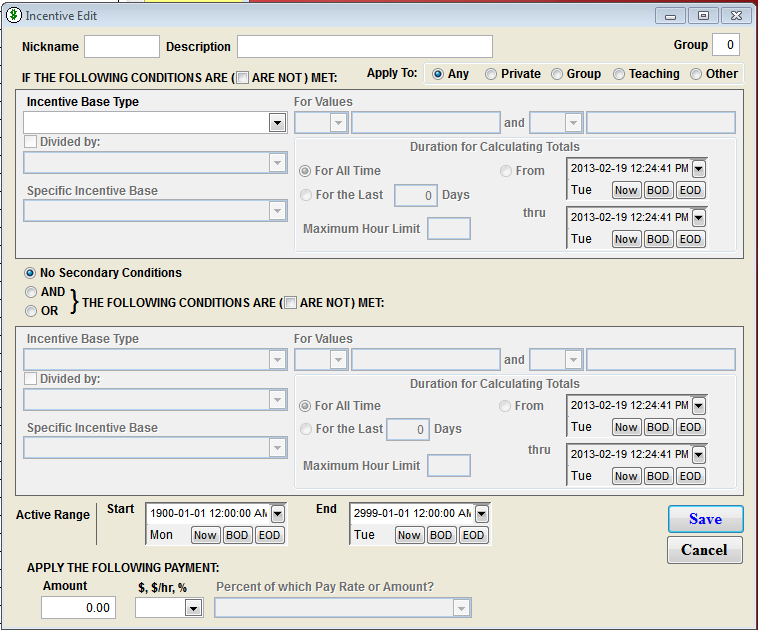Screen dimensions: 758x630
Task: Click Now button under End date
Action: pos(409,535)
